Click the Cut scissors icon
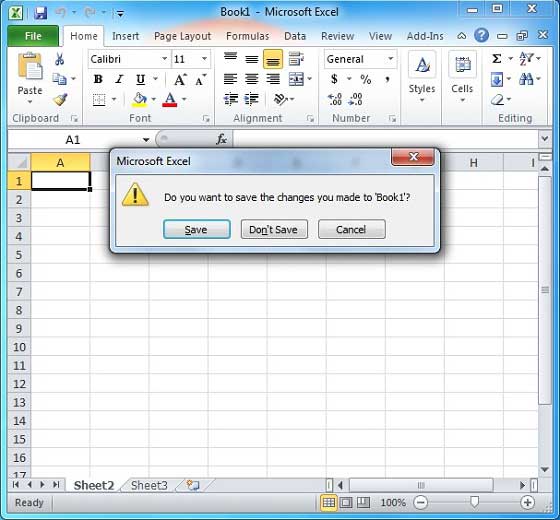The height and width of the screenshot is (520, 560). coord(59,59)
